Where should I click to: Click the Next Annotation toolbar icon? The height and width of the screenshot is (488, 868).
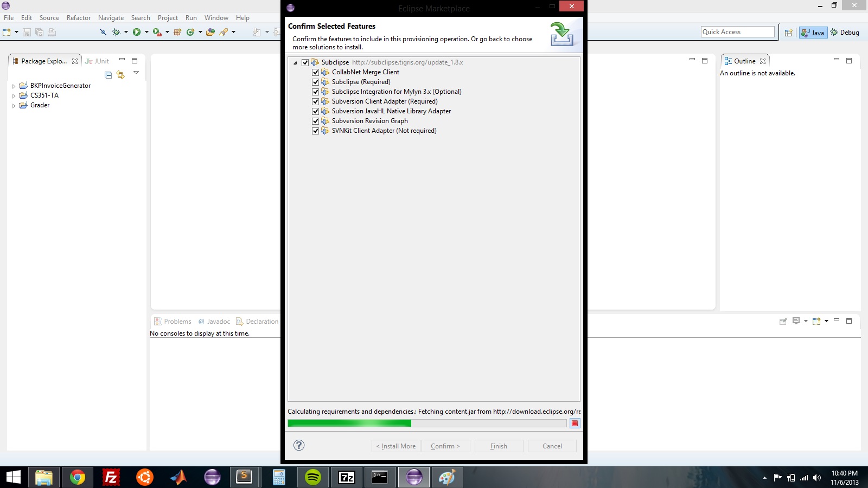pyautogui.click(x=257, y=32)
